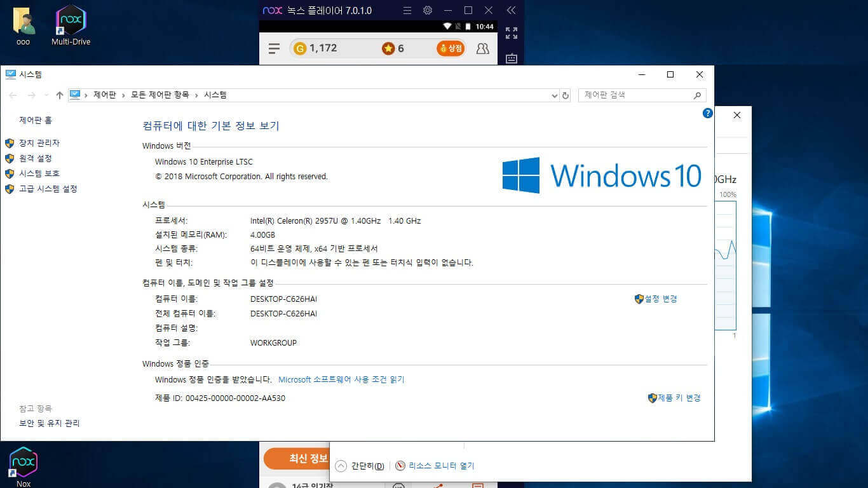Click the 4.00GB installed memory value
The image size is (868, 488).
point(262,234)
